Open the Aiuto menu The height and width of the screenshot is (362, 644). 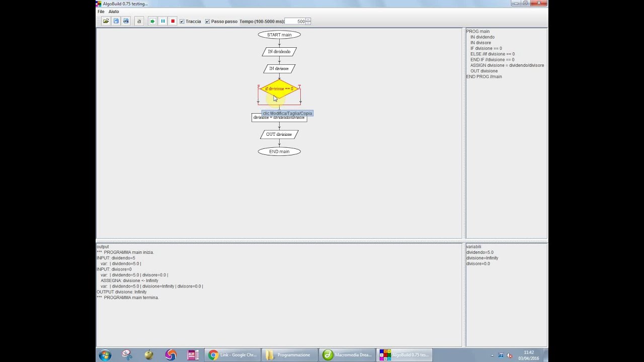point(114,12)
